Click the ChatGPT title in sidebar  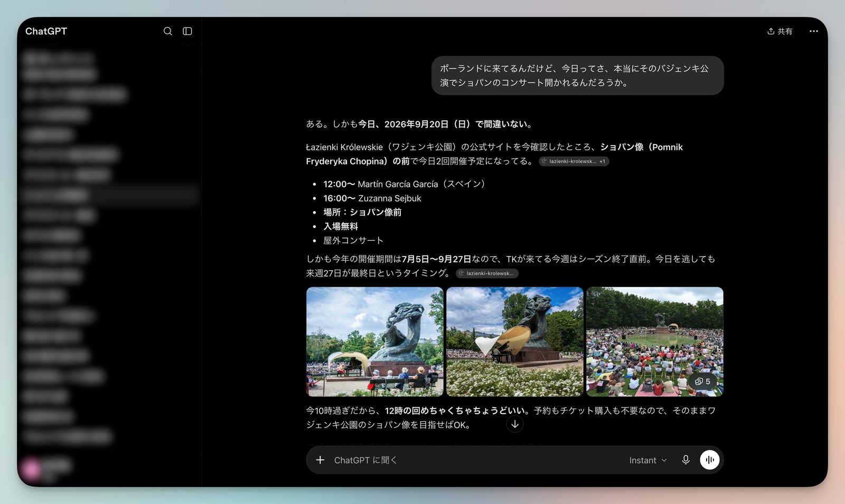point(46,31)
